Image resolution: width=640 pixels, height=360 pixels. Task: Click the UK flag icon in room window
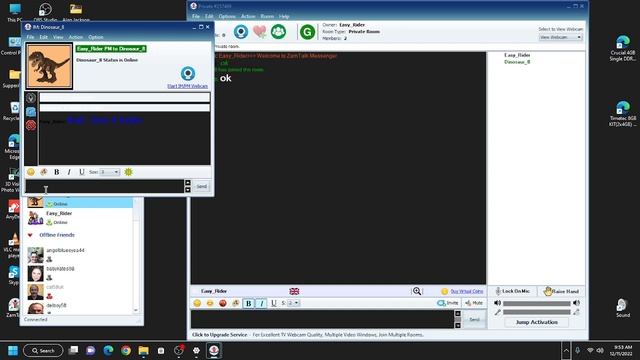(294, 291)
